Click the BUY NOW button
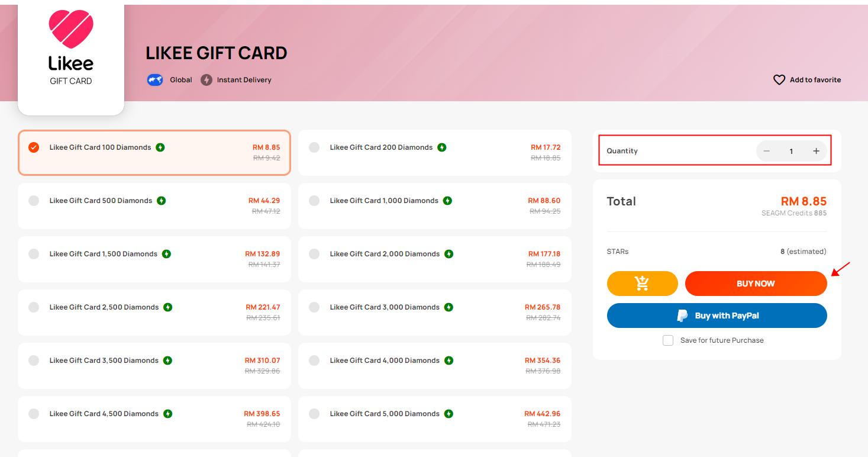Viewport: 868px width, 457px height. pos(756,284)
